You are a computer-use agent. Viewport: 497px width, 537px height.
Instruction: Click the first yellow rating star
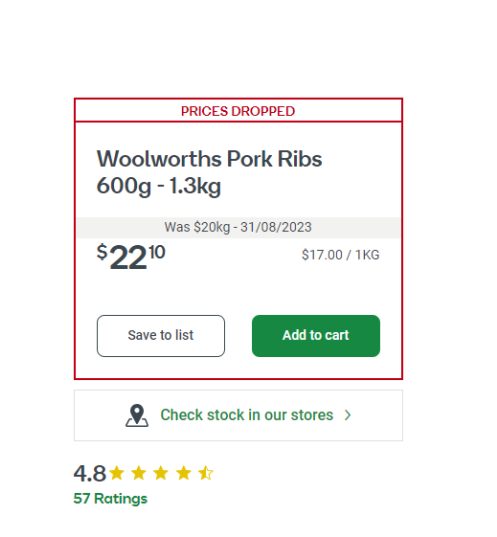pyautogui.click(x=117, y=473)
